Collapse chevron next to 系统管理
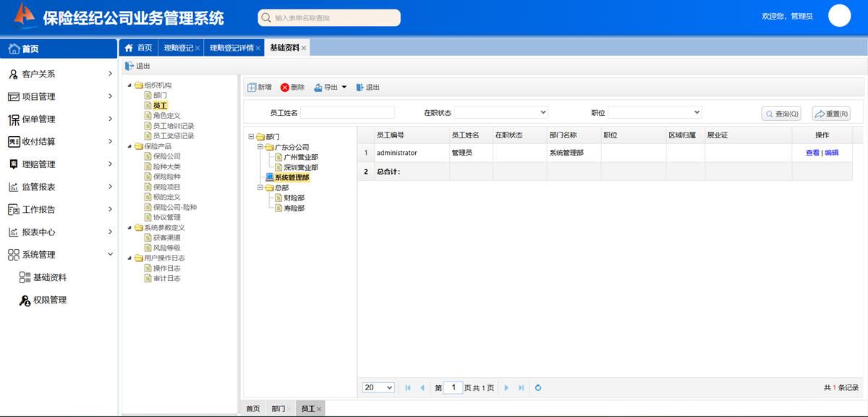The image size is (868, 417). pyautogui.click(x=110, y=254)
